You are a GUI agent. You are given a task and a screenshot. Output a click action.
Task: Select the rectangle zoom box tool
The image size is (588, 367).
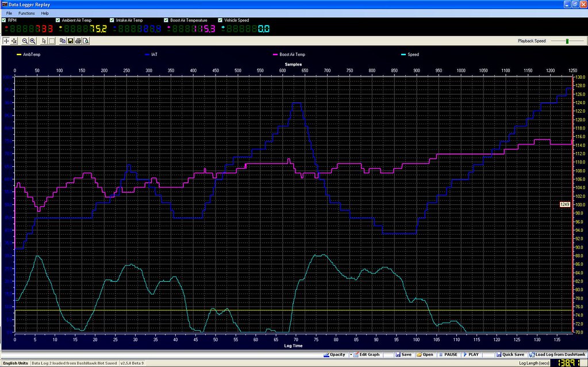[x=52, y=41]
